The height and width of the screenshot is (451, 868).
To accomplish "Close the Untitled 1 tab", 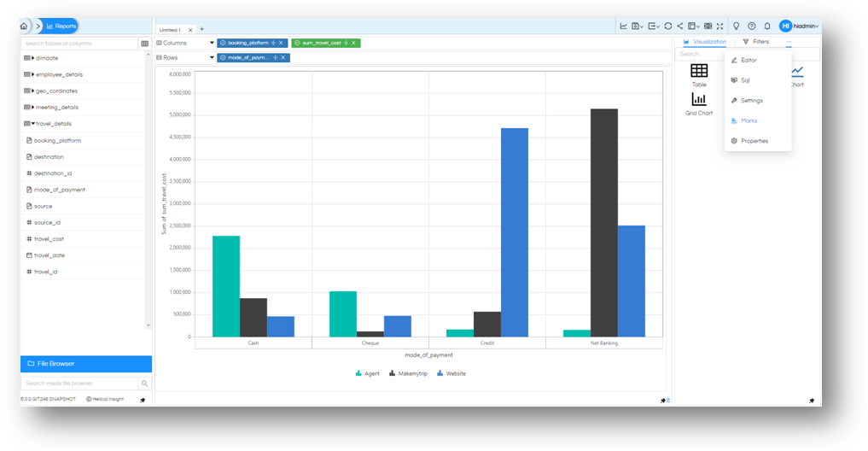I will point(190,30).
